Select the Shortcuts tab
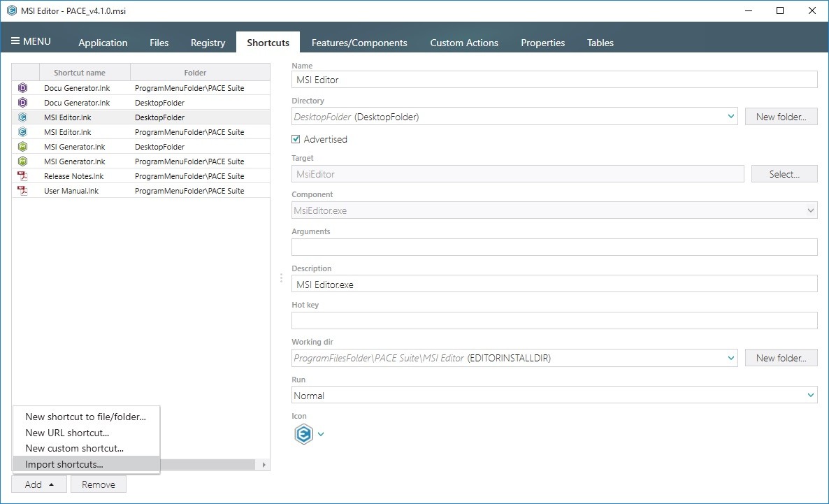Viewport: 829px width, 504px height. (268, 43)
